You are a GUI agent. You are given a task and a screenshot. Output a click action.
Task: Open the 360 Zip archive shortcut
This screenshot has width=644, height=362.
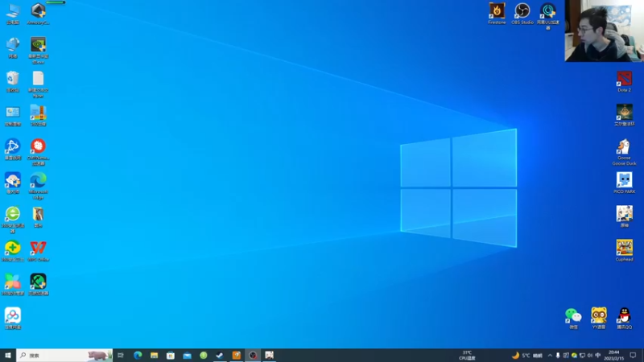coord(38,116)
